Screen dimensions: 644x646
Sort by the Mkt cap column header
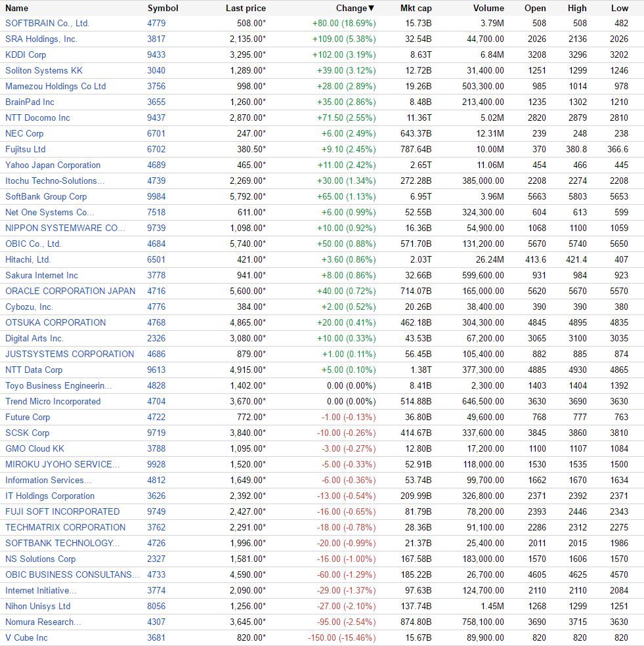416,9
